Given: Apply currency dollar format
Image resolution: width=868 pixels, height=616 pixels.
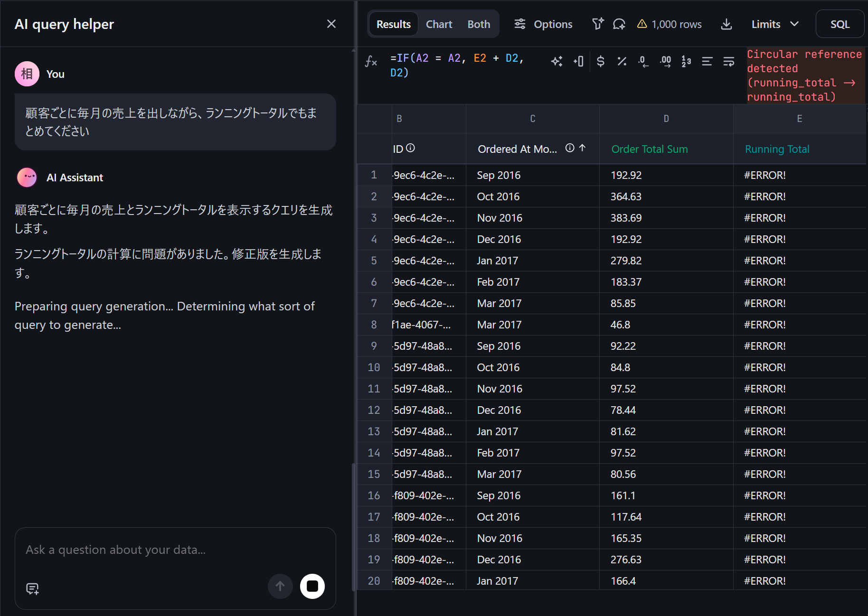Looking at the screenshot, I should coord(600,61).
